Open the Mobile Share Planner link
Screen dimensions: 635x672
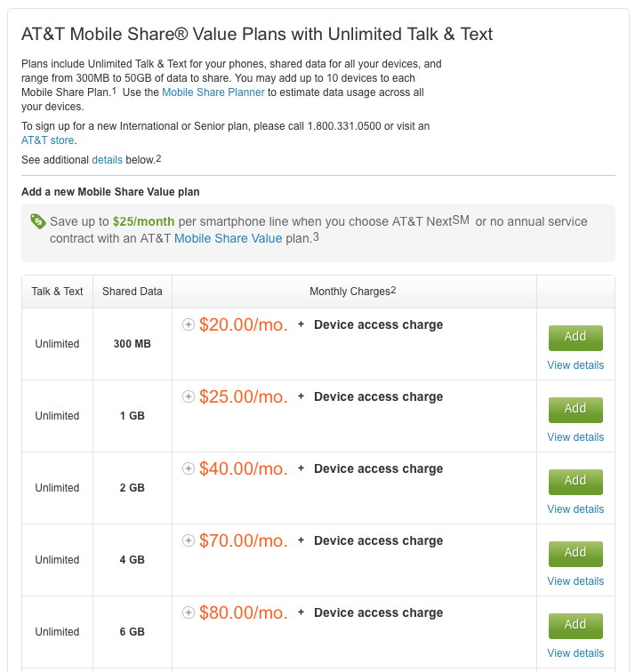coord(213,92)
